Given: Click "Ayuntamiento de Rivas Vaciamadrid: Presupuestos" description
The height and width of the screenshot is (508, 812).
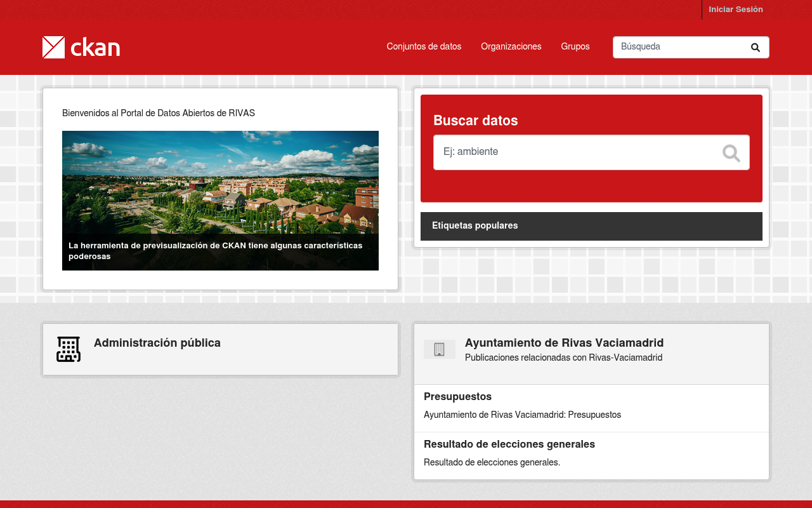Looking at the screenshot, I should pos(522,415).
